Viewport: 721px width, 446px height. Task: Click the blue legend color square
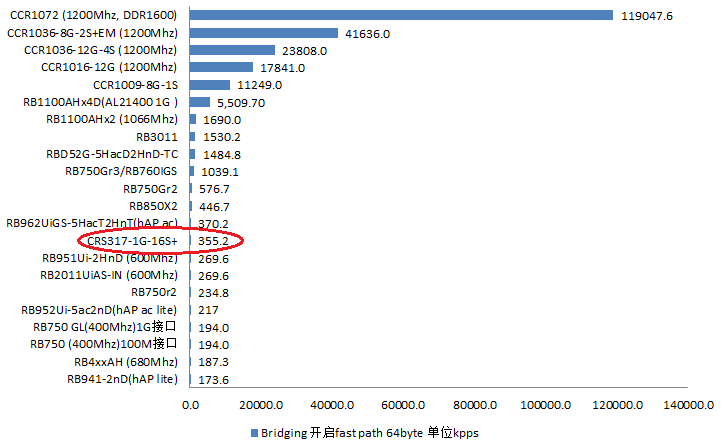click(x=253, y=433)
